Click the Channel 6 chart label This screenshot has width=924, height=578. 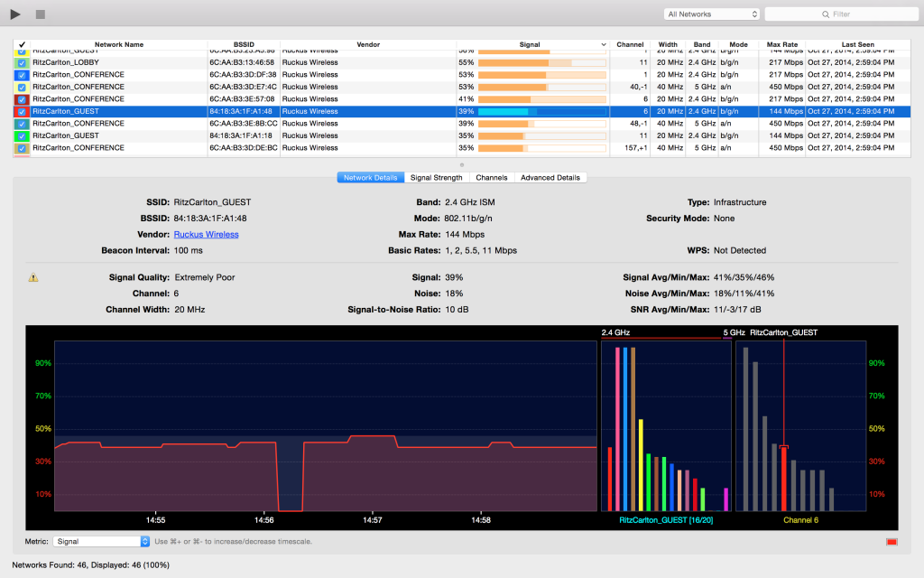coord(800,520)
